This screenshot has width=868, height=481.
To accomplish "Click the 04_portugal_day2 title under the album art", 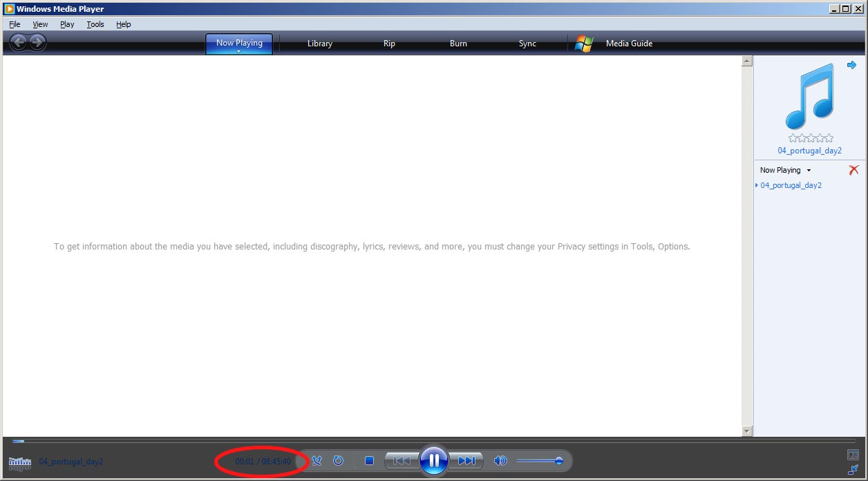I will coord(809,151).
